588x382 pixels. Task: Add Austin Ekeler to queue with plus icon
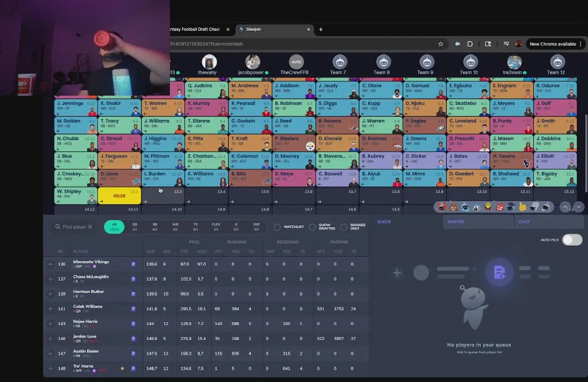(50, 353)
